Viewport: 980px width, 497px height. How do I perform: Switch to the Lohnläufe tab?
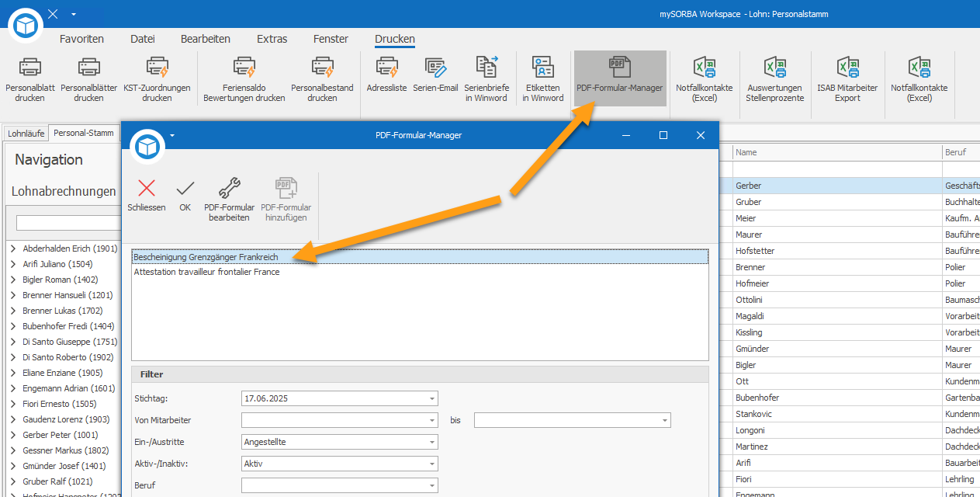click(26, 134)
